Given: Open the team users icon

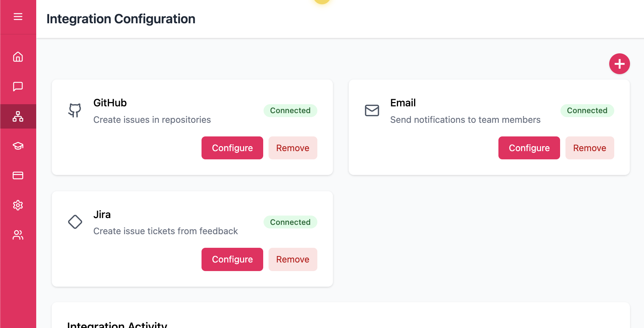Looking at the screenshot, I should coord(18,235).
